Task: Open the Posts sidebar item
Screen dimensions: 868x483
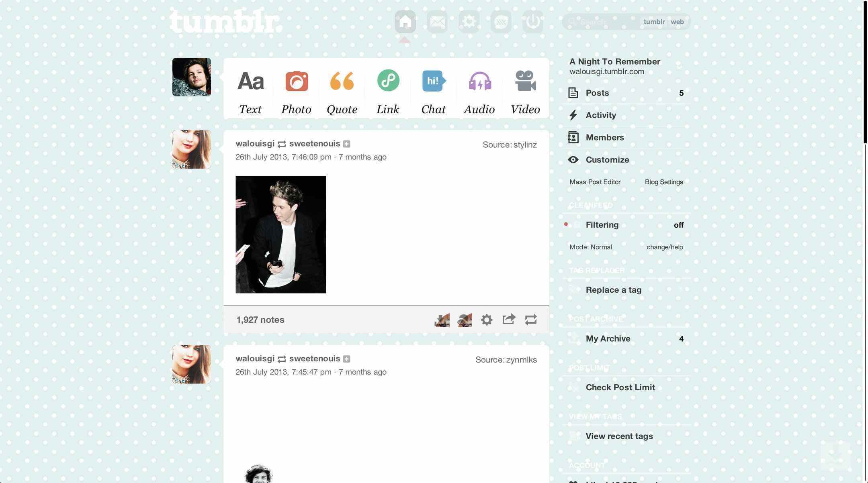Action: point(626,93)
